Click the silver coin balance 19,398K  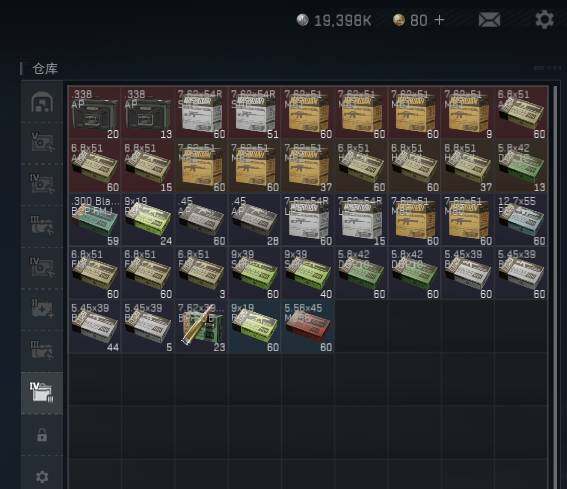[x=334, y=20]
